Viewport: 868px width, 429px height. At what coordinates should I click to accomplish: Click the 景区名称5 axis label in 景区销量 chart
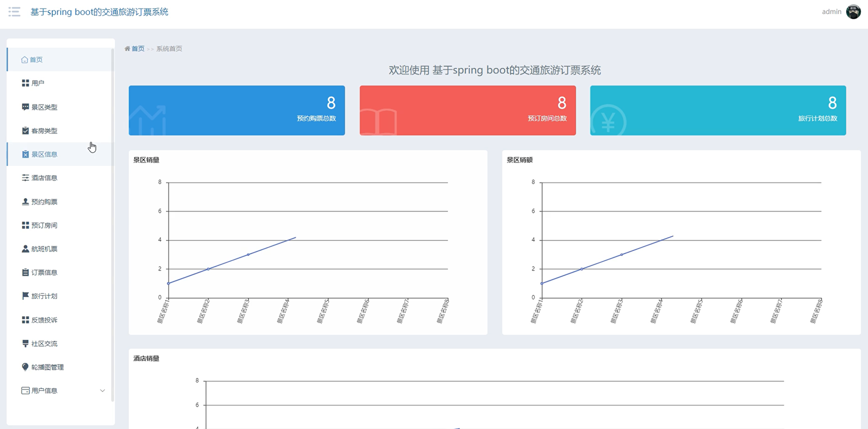click(323, 311)
